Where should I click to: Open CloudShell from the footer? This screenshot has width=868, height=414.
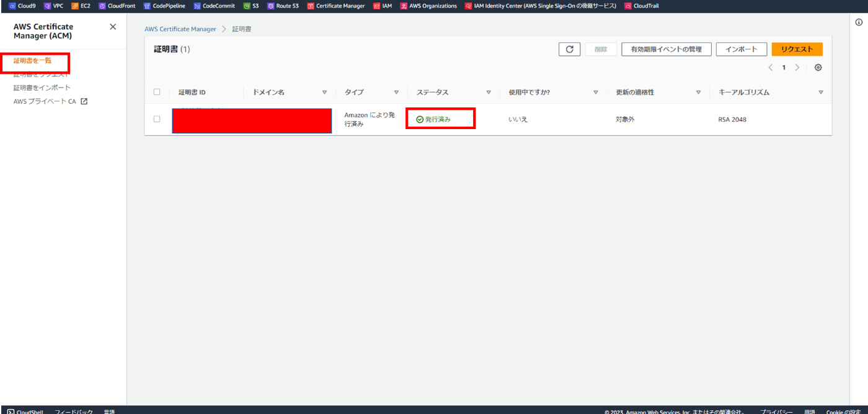[x=25, y=412]
